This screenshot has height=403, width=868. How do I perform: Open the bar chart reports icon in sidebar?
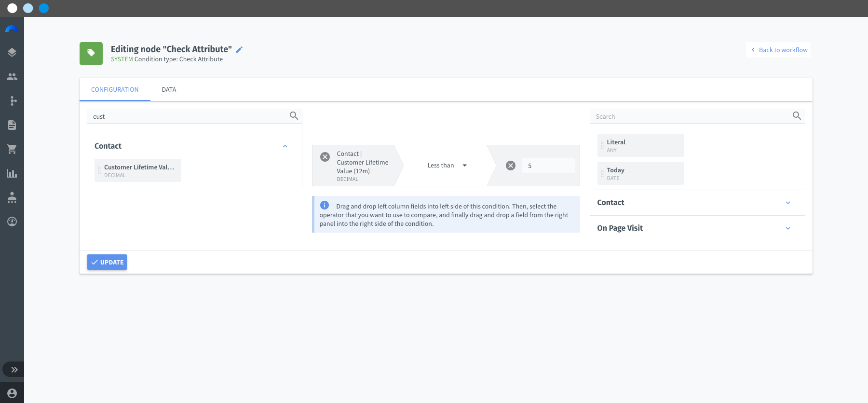[x=12, y=173]
